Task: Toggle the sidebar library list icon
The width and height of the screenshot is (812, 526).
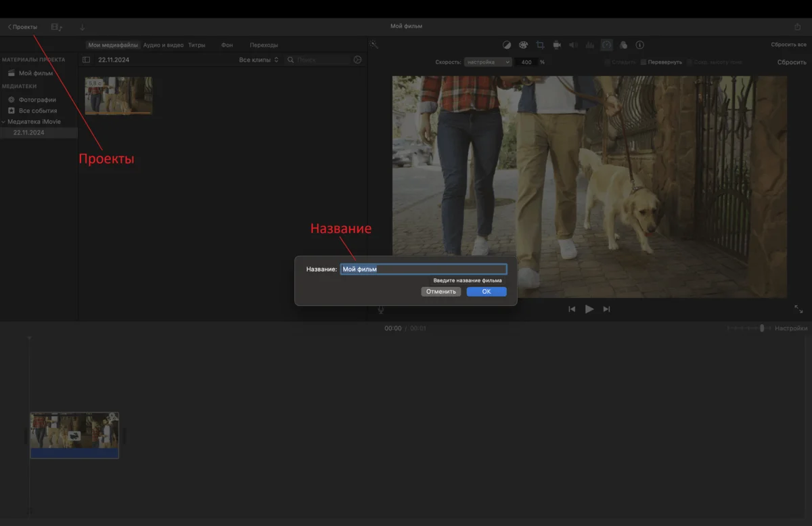Action: (86, 60)
